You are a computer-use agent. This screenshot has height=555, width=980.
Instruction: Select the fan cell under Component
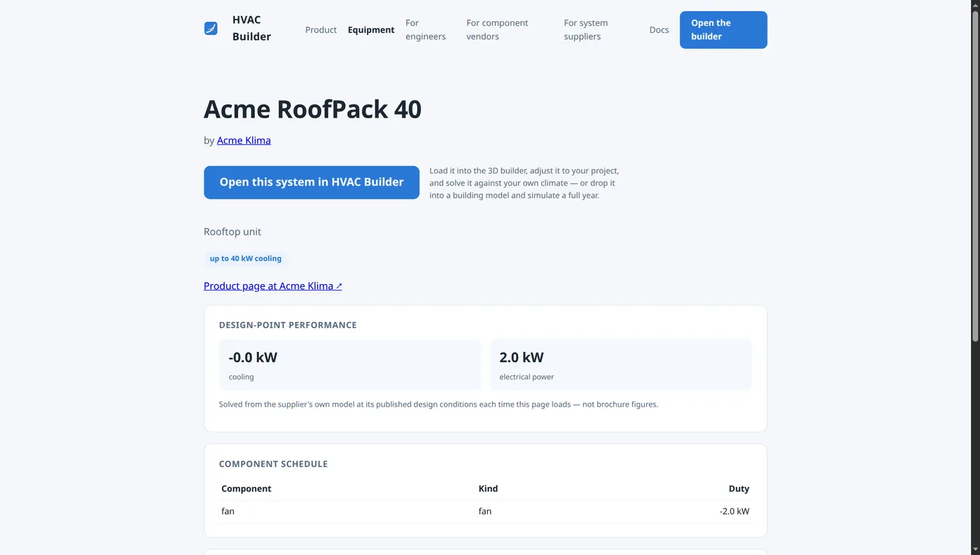click(227, 511)
